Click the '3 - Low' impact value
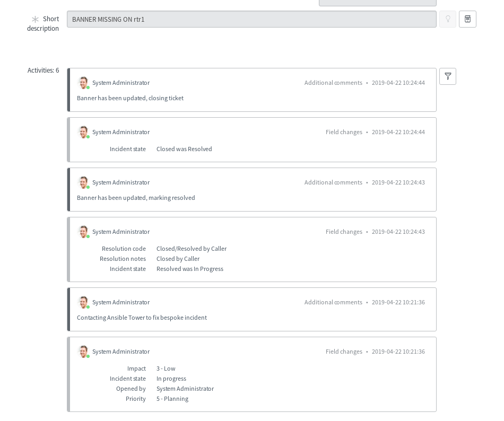The image size is (504, 421). [166, 369]
